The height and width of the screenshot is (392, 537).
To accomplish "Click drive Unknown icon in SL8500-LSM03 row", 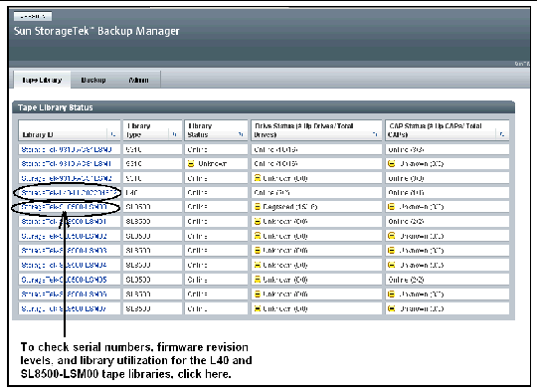I will point(258,251).
